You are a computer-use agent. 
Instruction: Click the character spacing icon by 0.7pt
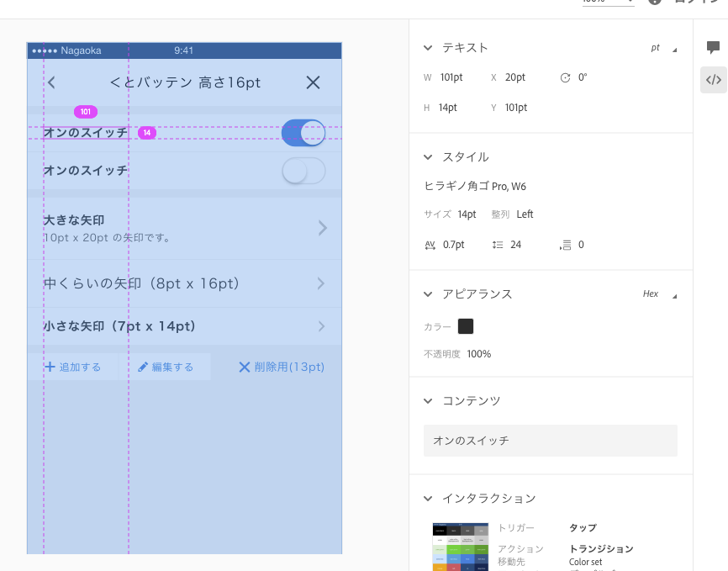[x=430, y=246]
